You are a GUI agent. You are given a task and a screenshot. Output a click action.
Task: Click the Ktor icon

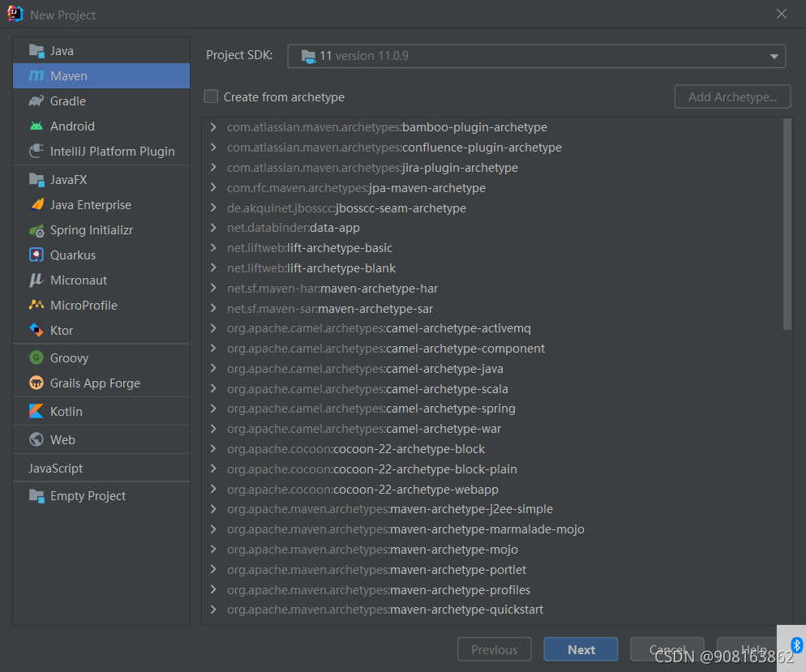[36, 330]
